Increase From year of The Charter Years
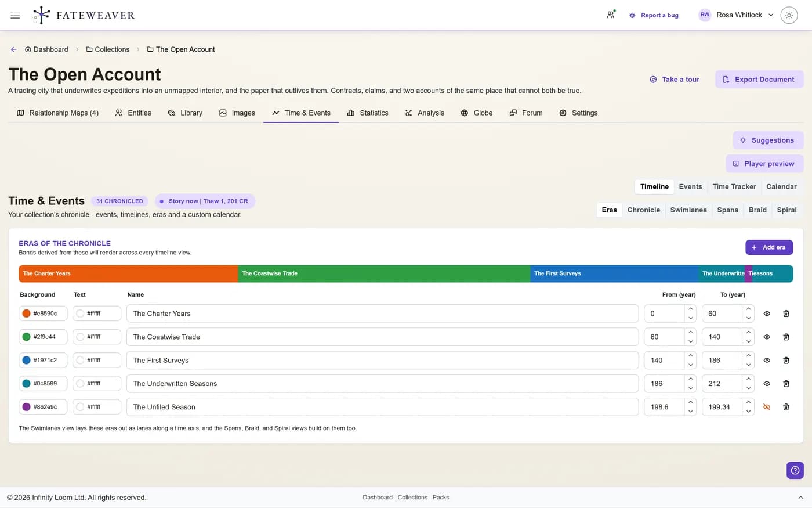812x508 pixels. coord(691,309)
